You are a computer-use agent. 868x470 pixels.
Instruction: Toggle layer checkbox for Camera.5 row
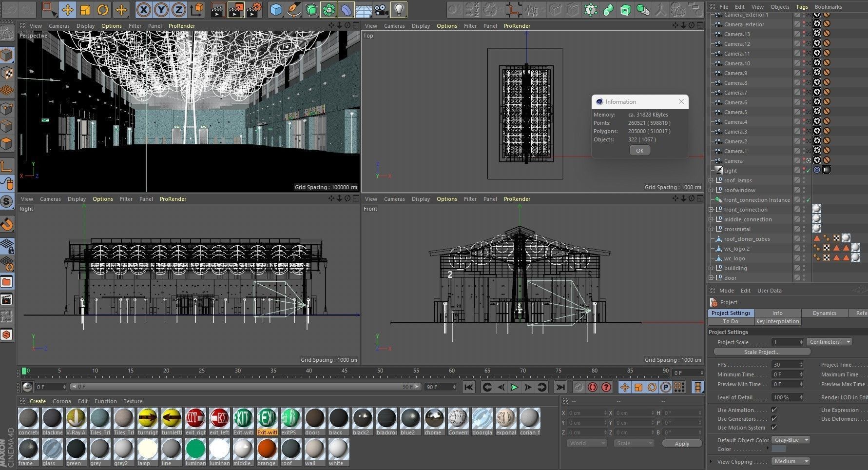[x=797, y=112]
